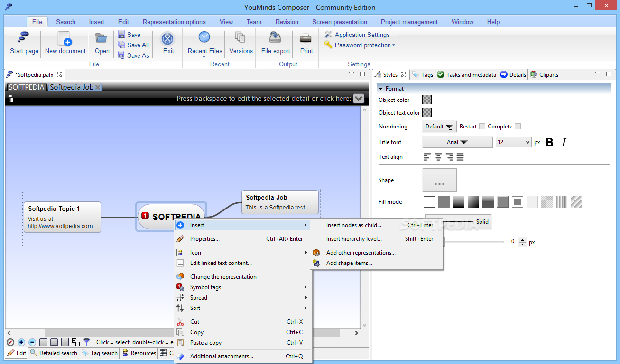Viewport: 620px width, 364px height.
Task: Click the Object color swatch
Action: point(427,100)
